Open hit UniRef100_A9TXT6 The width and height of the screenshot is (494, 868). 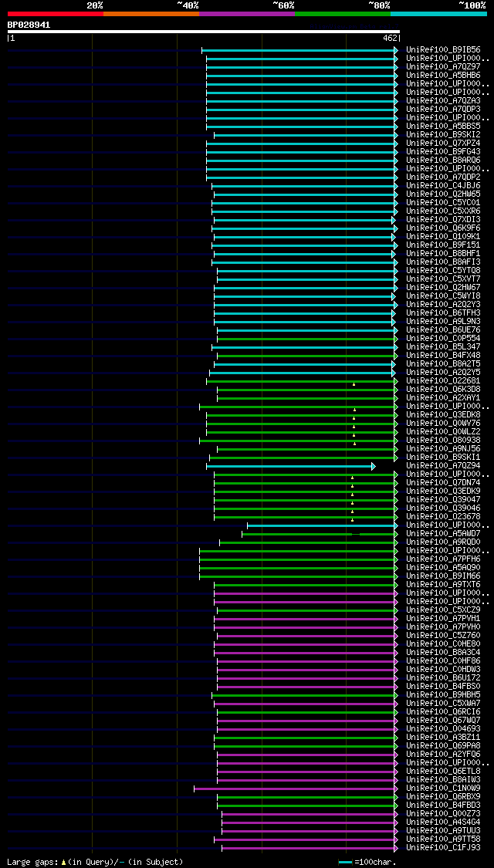(x=443, y=585)
